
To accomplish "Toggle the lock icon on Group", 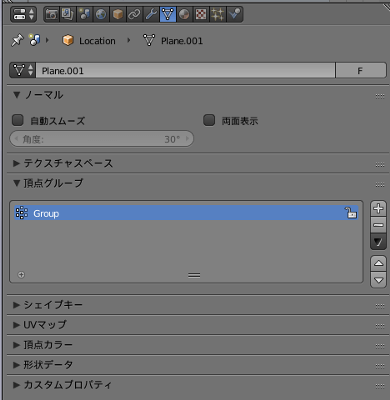I will (x=351, y=212).
